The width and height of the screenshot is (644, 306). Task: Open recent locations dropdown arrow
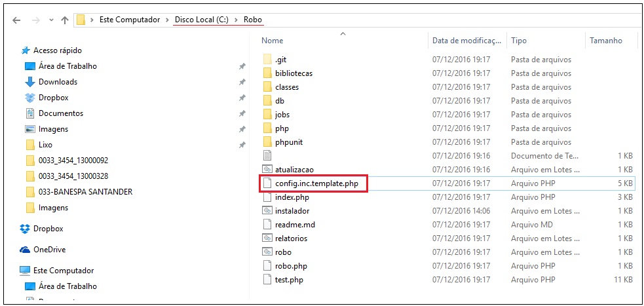click(50, 20)
